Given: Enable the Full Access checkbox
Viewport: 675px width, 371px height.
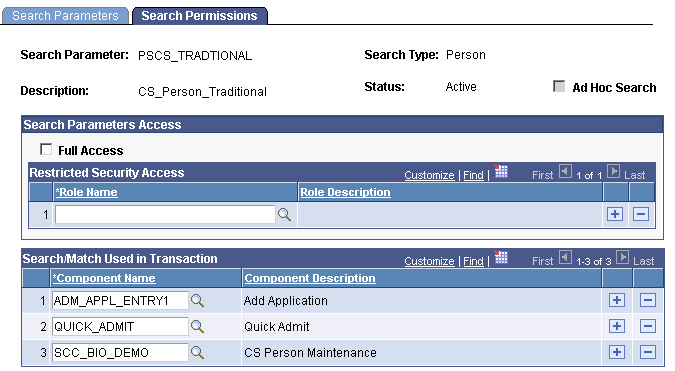Looking at the screenshot, I should 46,149.
